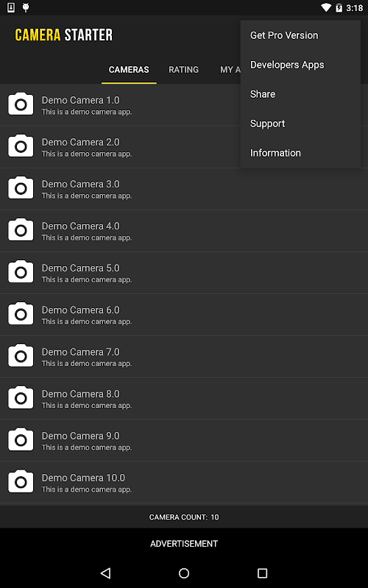Click the Camera Starter app title
This screenshot has width=368, height=588.
coord(64,35)
